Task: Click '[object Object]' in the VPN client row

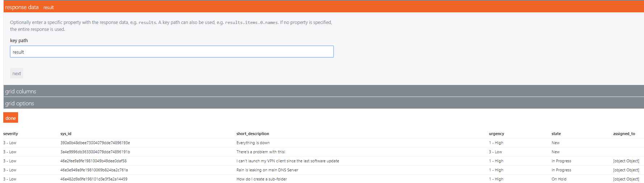Action: point(626,161)
